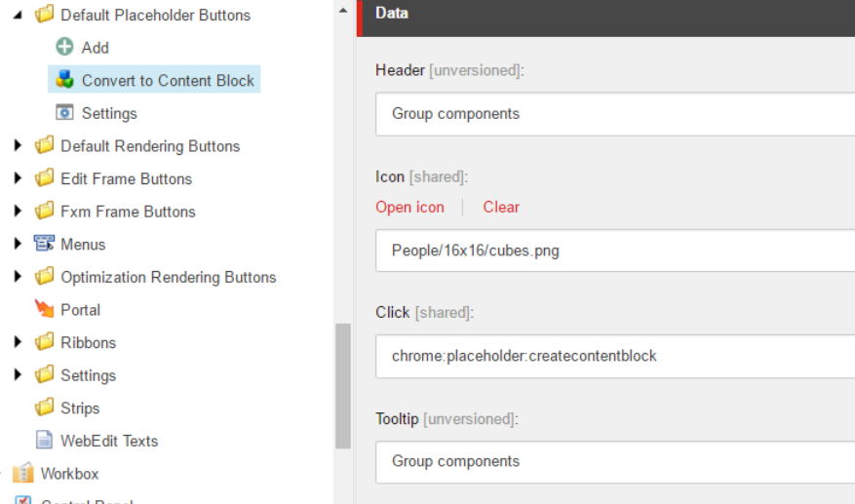
Task: Click the Portal flame icon
Action: click(44, 309)
